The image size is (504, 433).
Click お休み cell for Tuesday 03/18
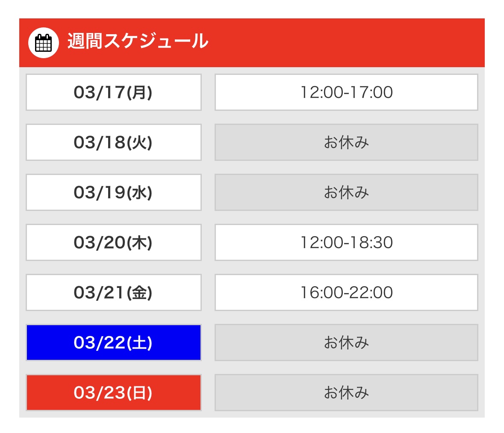[x=347, y=142]
